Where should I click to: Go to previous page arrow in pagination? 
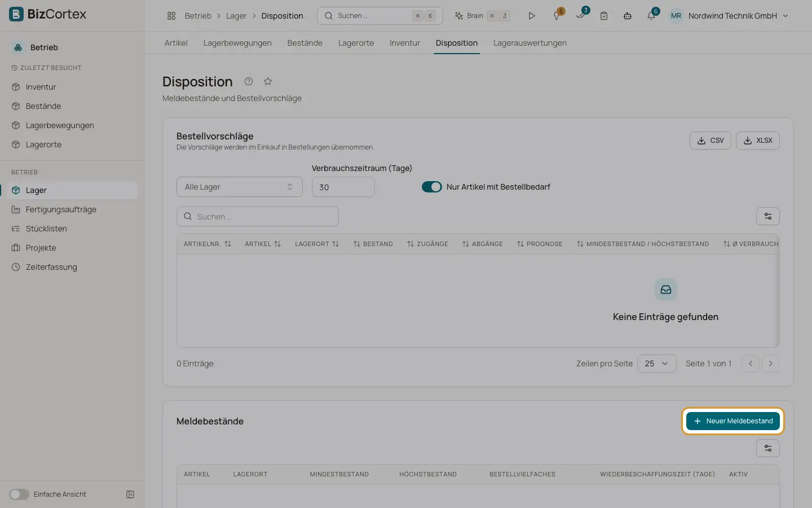tap(751, 364)
